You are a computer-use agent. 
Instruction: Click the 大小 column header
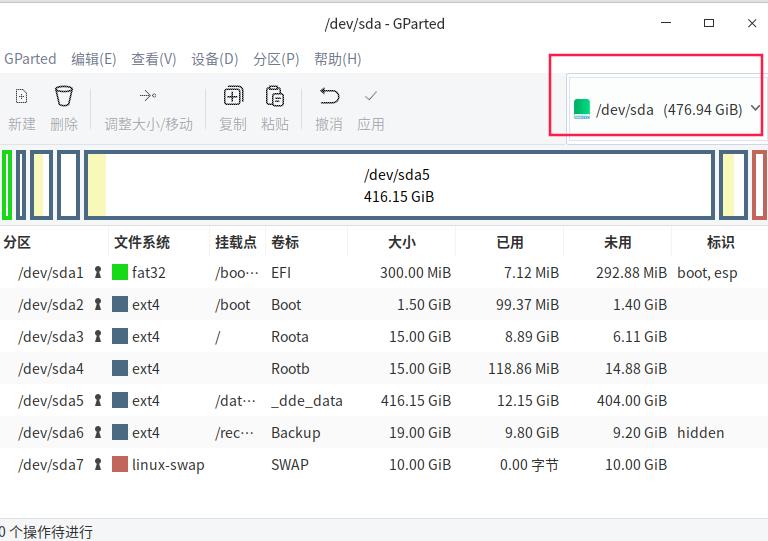tap(402, 242)
